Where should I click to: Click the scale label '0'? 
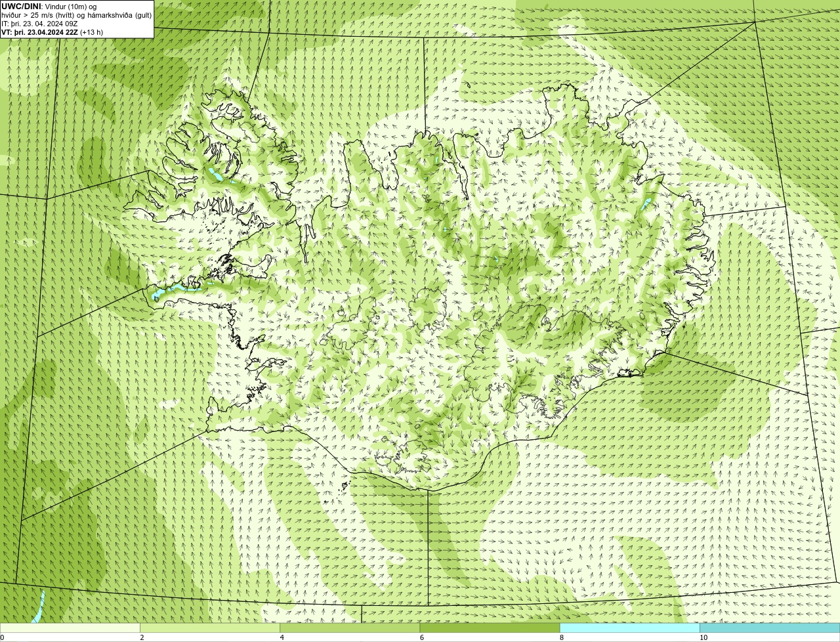coord(2,637)
